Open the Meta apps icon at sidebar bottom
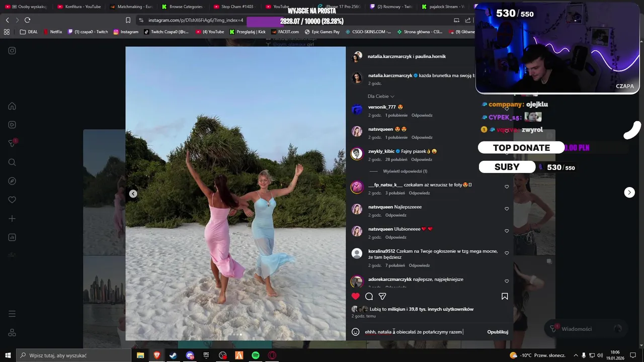This screenshot has width=644, height=362. [x=12, y=333]
